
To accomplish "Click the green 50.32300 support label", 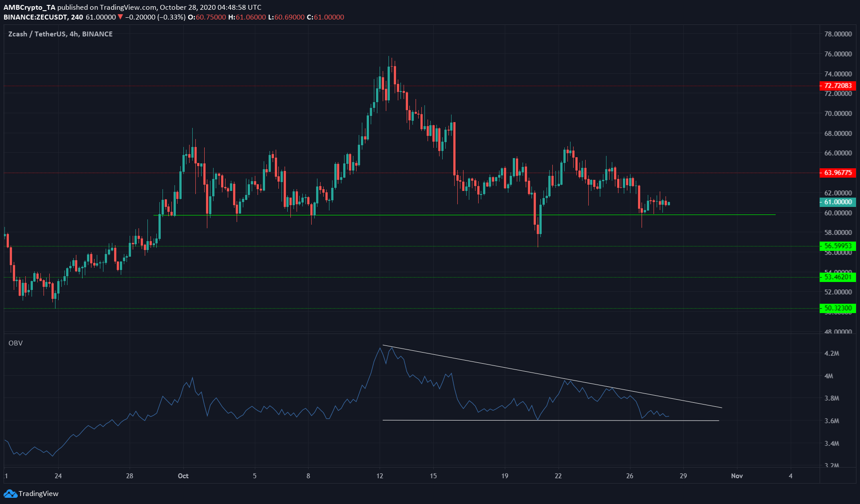I will click(x=837, y=308).
